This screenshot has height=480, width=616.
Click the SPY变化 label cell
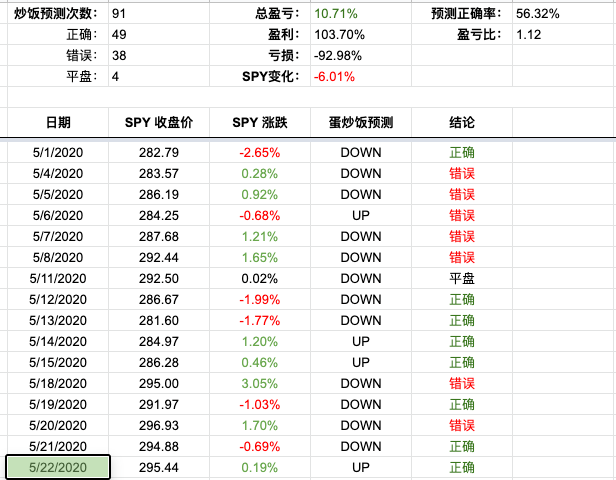pyautogui.click(x=260, y=76)
